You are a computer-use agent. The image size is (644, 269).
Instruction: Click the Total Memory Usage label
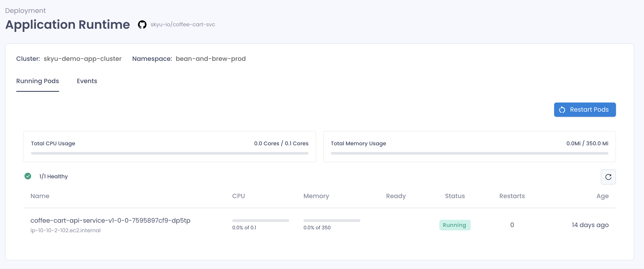358,143
